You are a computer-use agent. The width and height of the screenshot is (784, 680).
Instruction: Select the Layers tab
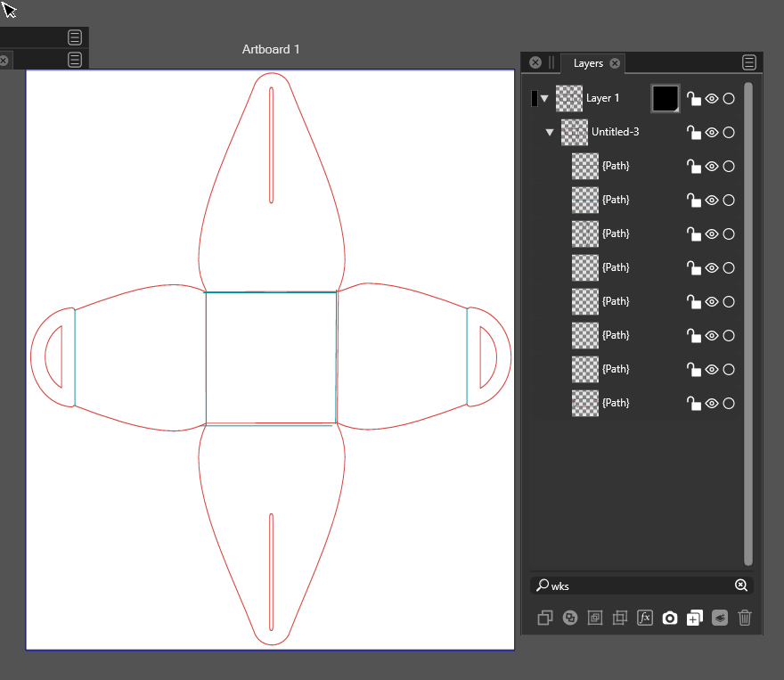[x=588, y=63]
